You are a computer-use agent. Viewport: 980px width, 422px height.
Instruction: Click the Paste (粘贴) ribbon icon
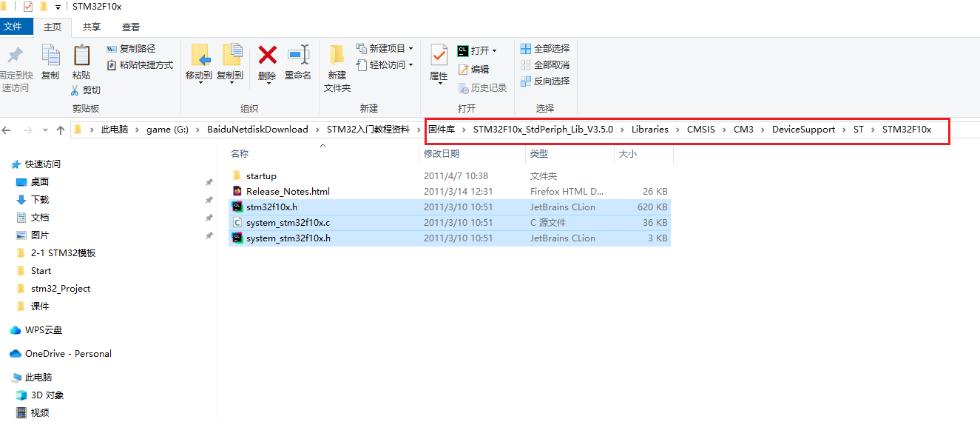click(x=81, y=55)
